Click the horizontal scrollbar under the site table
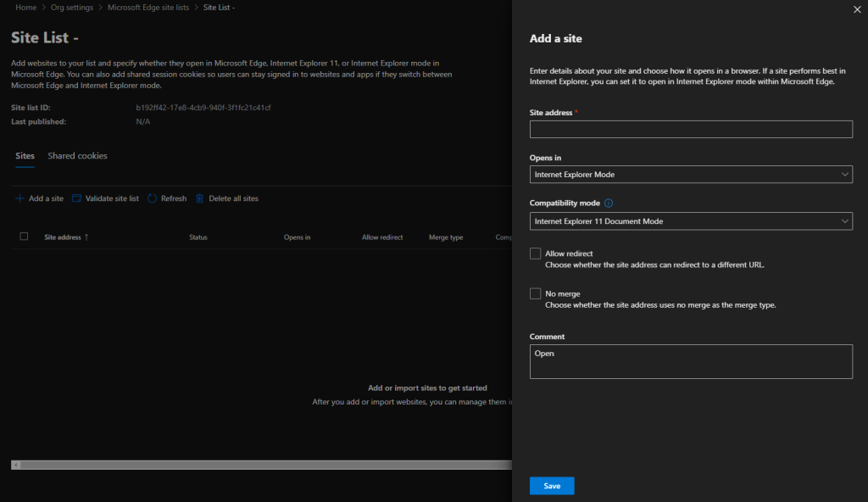Screen dimensions: 868x502 pyautogui.click(x=261, y=465)
